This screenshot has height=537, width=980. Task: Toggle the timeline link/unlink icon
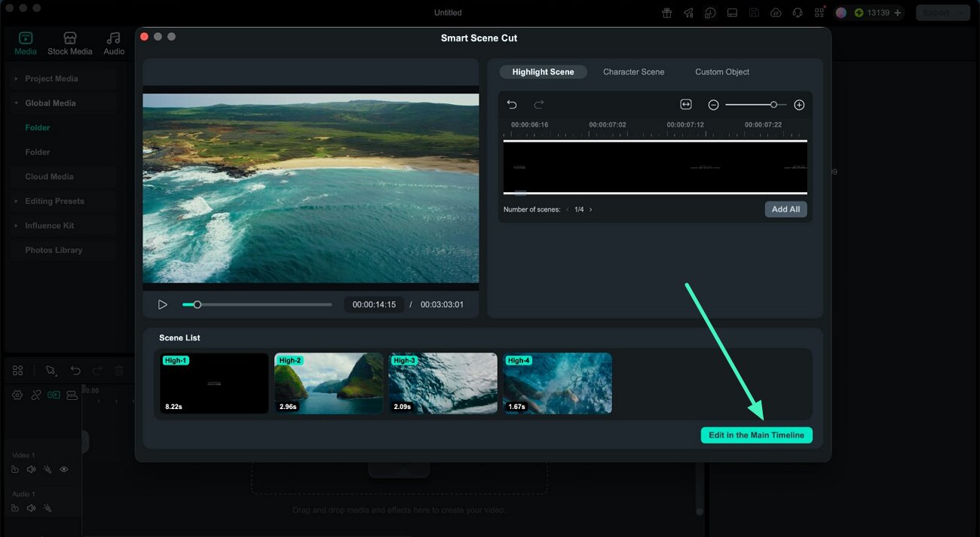(x=35, y=395)
